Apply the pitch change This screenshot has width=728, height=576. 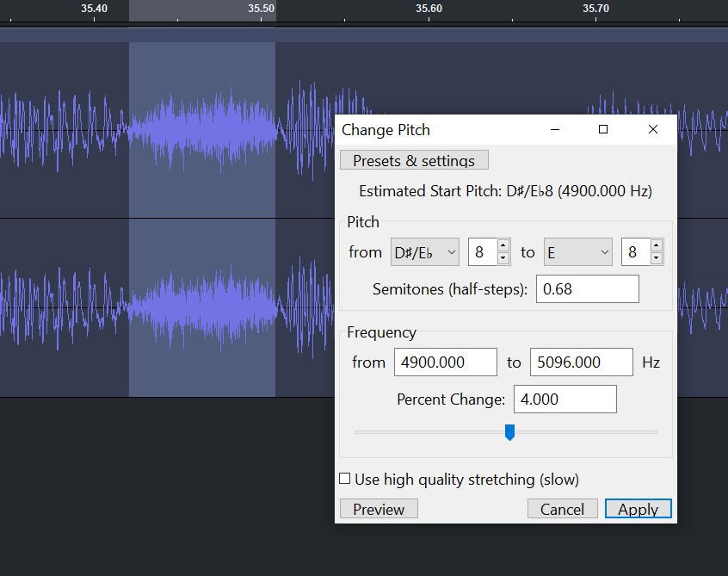point(638,509)
